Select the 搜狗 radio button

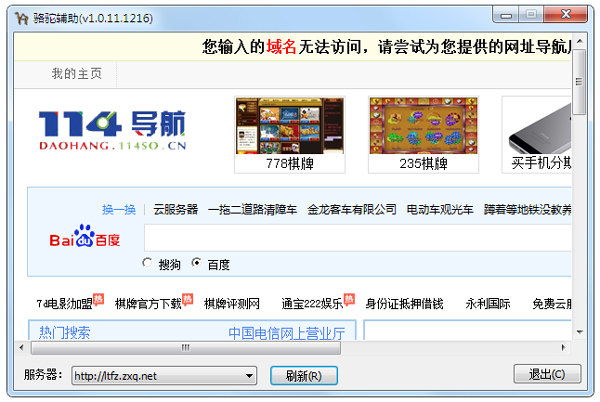click(147, 263)
